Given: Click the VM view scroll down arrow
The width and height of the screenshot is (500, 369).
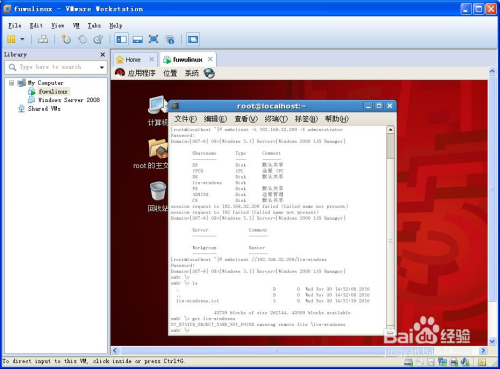Looking at the screenshot, I should pyautogui.click(x=492, y=341).
